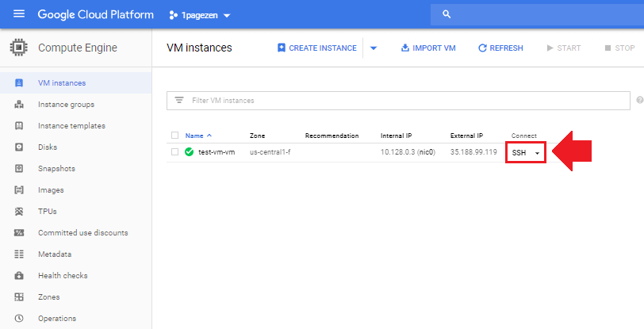Image resolution: width=644 pixels, height=329 pixels.
Task: Click the Recommendation column header
Action: pos(332,136)
